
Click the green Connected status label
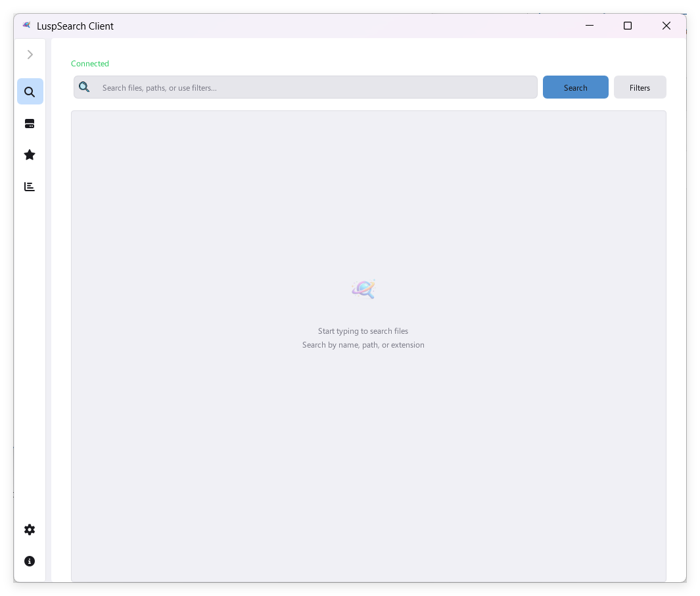point(90,64)
